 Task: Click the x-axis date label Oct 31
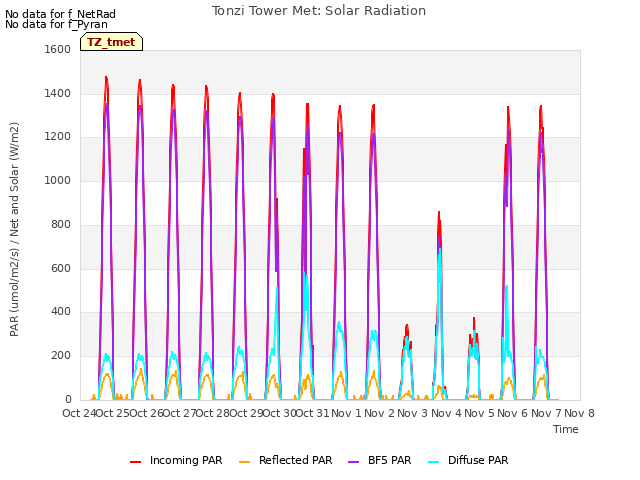pyautogui.click(x=312, y=413)
